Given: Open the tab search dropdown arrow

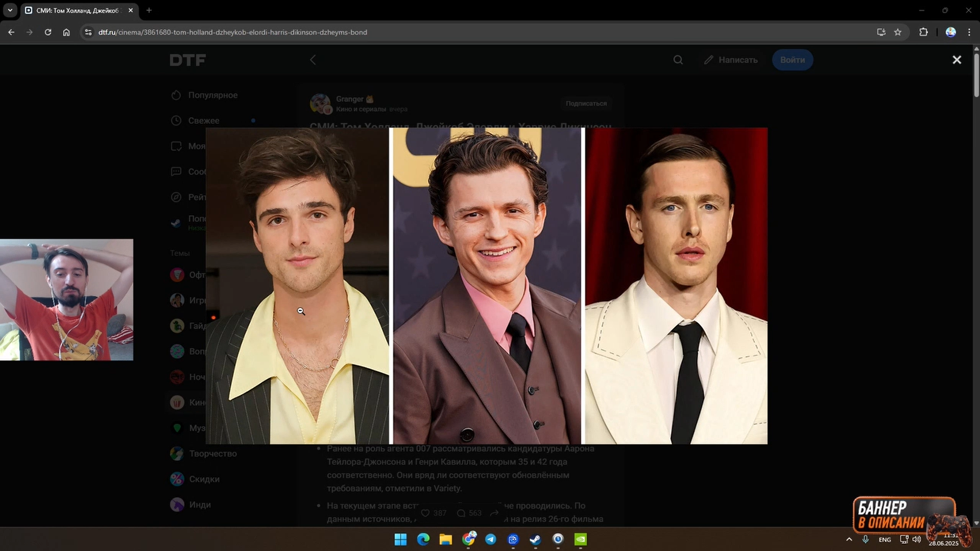Looking at the screenshot, I should (10, 10).
